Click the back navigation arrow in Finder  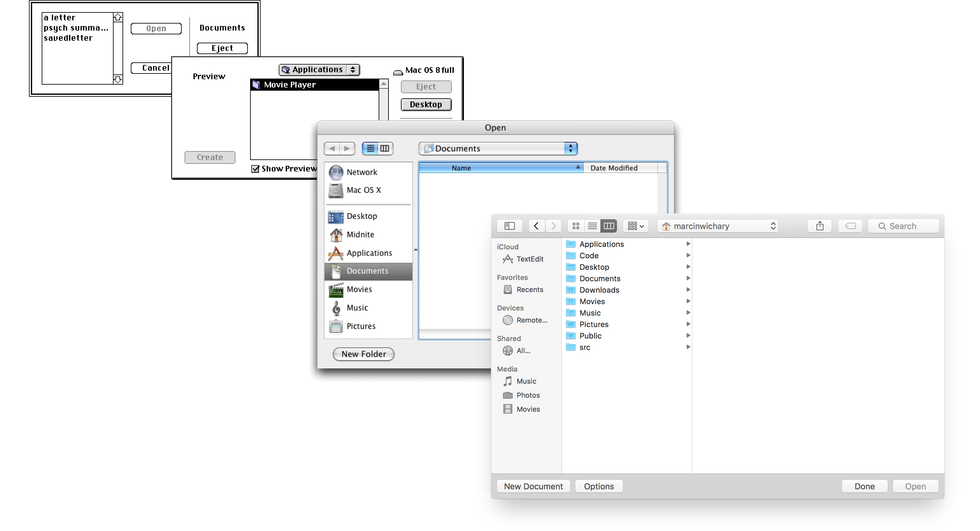536,226
